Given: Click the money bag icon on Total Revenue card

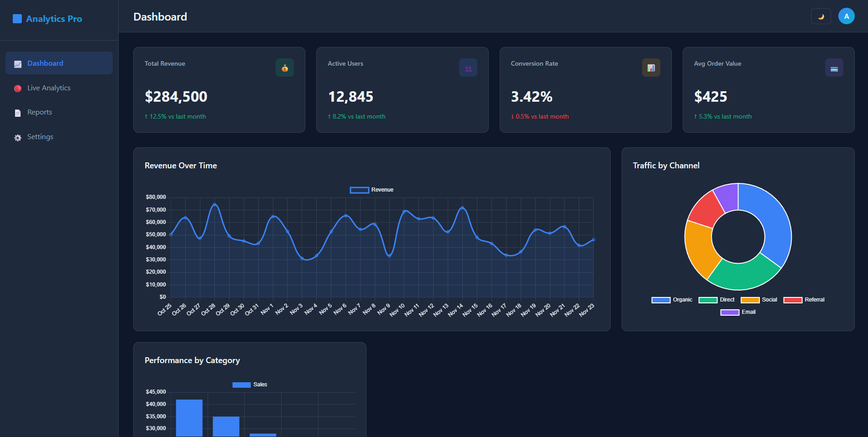Looking at the screenshot, I should (285, 68).
